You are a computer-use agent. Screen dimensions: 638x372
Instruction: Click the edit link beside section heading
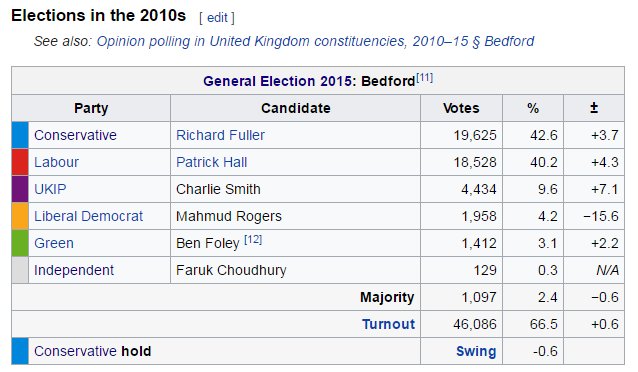[x=217, y=18]
